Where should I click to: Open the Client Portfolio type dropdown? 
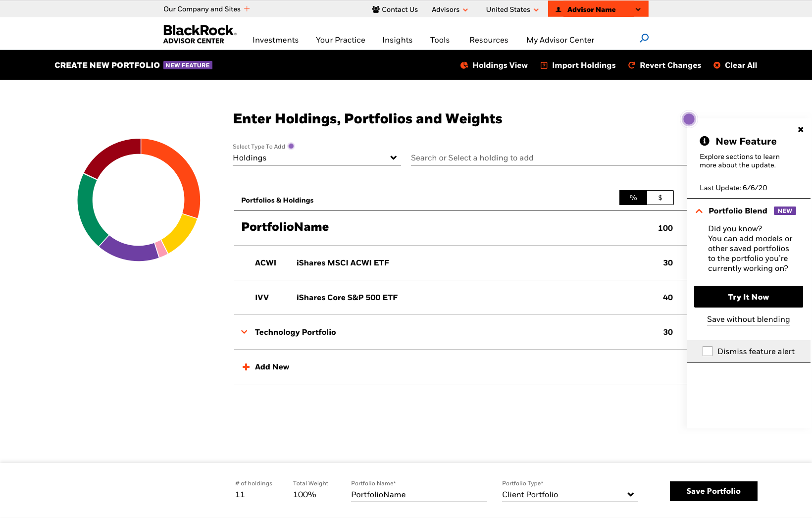click(570, 495)
